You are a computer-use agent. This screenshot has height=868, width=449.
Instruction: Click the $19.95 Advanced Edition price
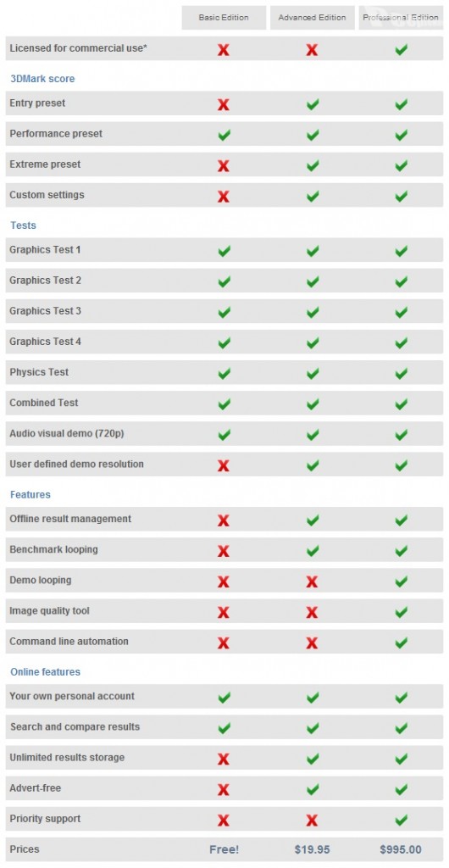(313, 849)
